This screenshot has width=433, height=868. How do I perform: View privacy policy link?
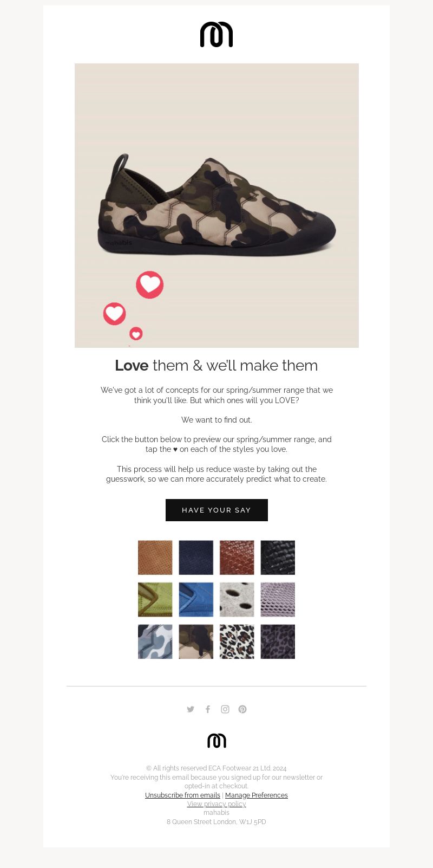click(x=216, y=804)
